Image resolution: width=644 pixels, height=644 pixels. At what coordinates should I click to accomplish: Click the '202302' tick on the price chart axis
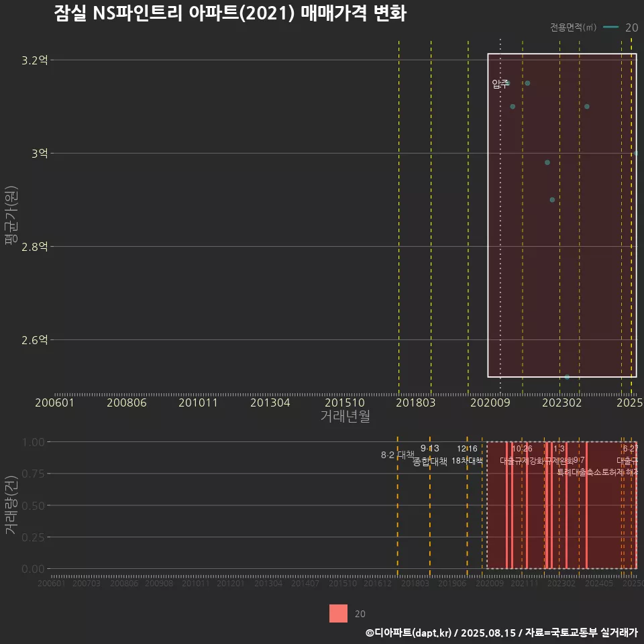click(x=562, y=402)
